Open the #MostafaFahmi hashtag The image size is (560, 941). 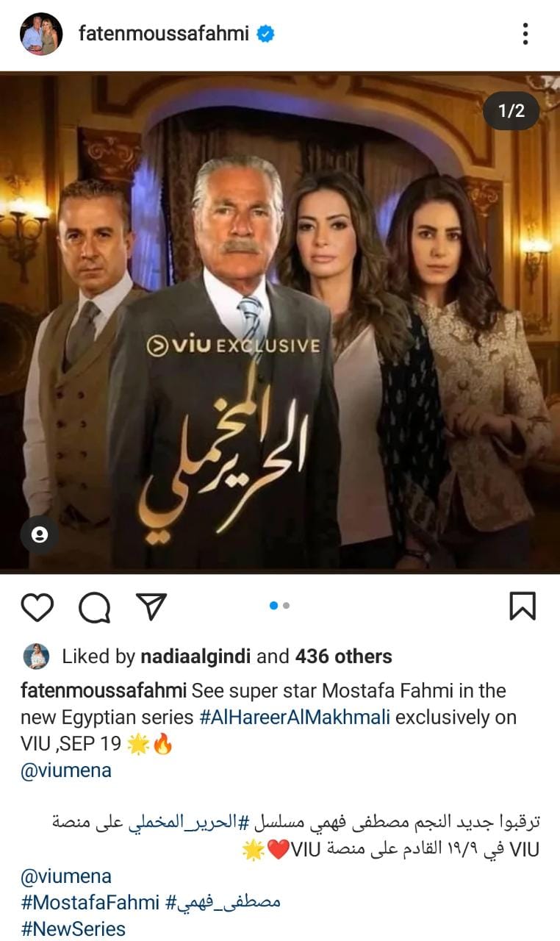tap(90, 903)
